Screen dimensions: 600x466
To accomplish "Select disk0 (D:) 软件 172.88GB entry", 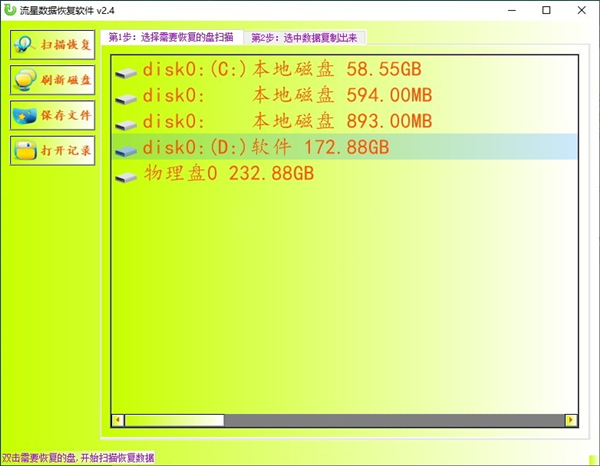I will click(x=265, y=148).
